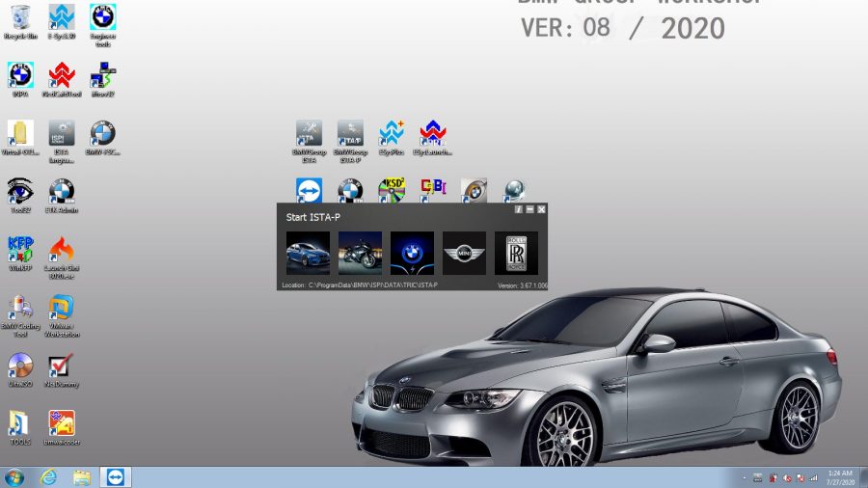Open the ISTA Language ISPI shortcut
868x488 pixels.
62,142
